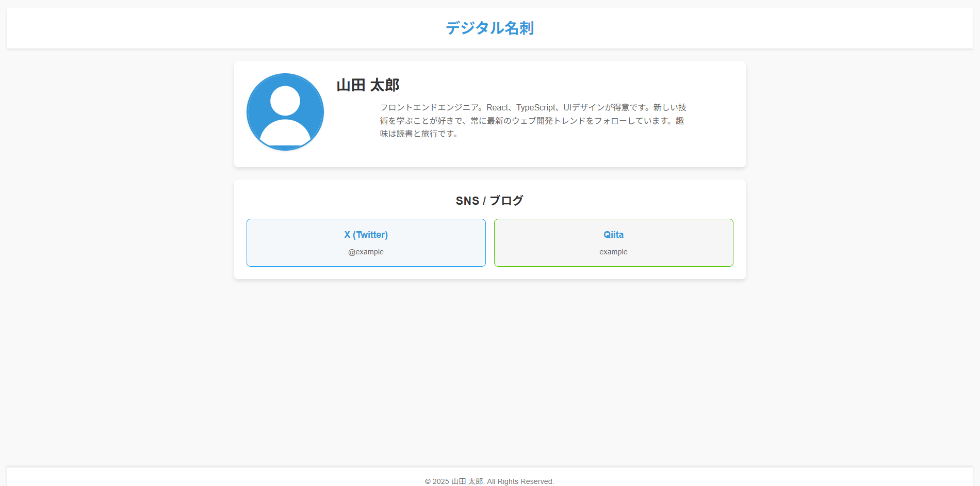Click the デジタル名刺 page title
Screen dimensions: 980x486
coord(489,28)
